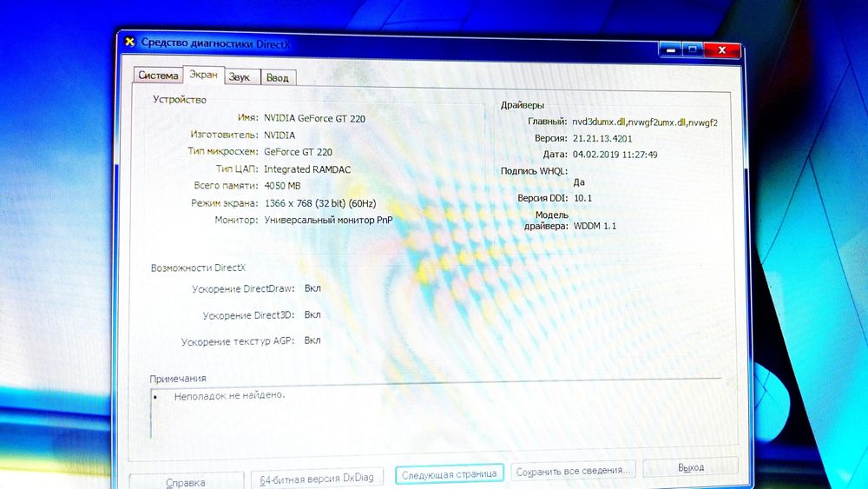The width and height of the screenshot is (868, 489).
Task: Click the window title Средство диагностики DirectX
Action: pyautogui.click(x=215, y=43)
